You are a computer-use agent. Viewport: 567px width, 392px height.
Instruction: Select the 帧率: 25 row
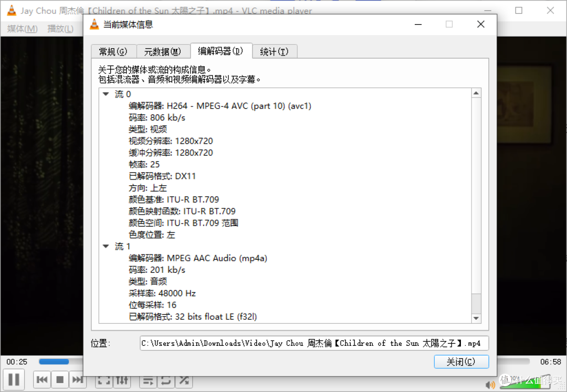click(x=144, y=164)
